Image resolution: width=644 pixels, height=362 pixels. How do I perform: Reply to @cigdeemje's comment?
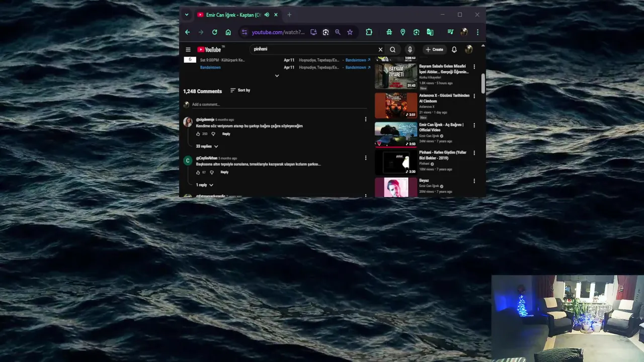[x=226, y=134]
